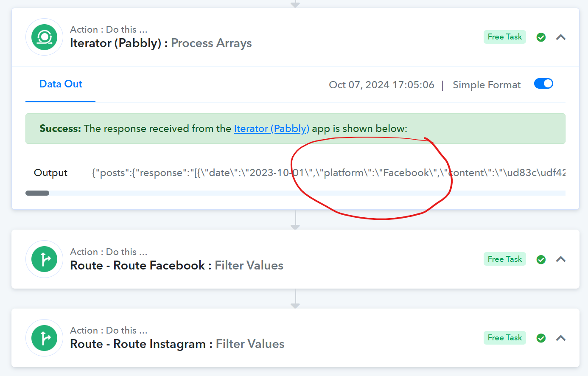588x376 pixels.
Task: Toggle the Simple Format switch off
Action: 543,84
